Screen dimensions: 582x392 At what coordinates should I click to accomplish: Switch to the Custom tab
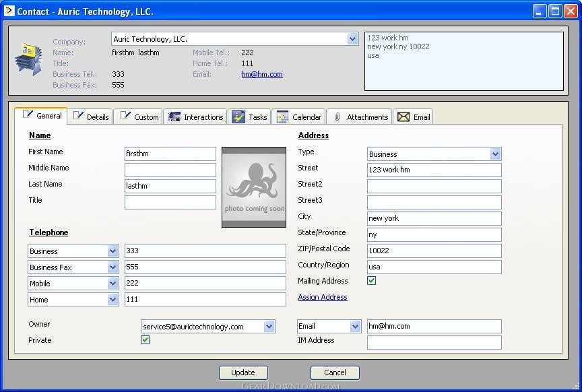138,117
